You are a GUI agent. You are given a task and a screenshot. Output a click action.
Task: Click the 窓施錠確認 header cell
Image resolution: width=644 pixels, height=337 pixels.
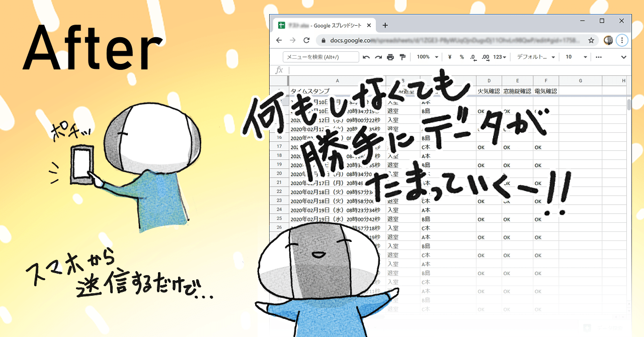click(518, 92)
